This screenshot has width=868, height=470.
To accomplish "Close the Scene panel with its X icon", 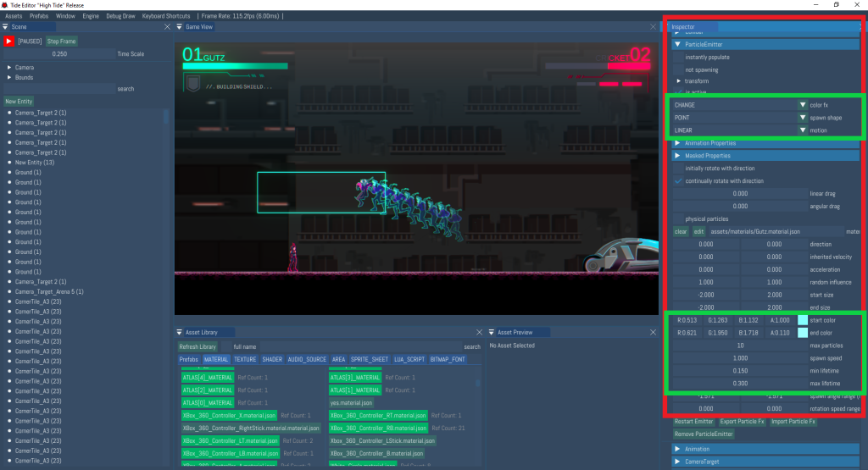I will click(166, 27).
